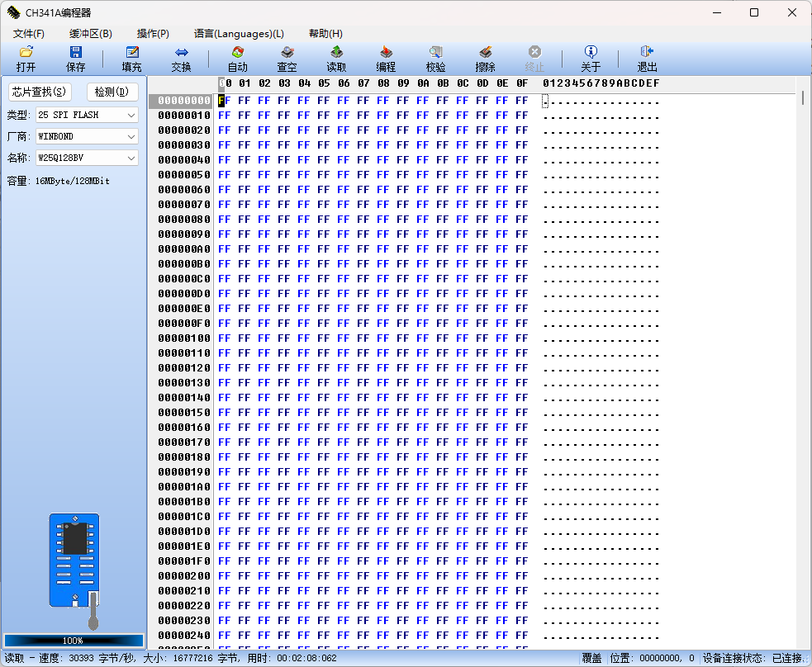812x667 pixels.
Task: Open the 操作(P) menu
Action: coord(153,34)
